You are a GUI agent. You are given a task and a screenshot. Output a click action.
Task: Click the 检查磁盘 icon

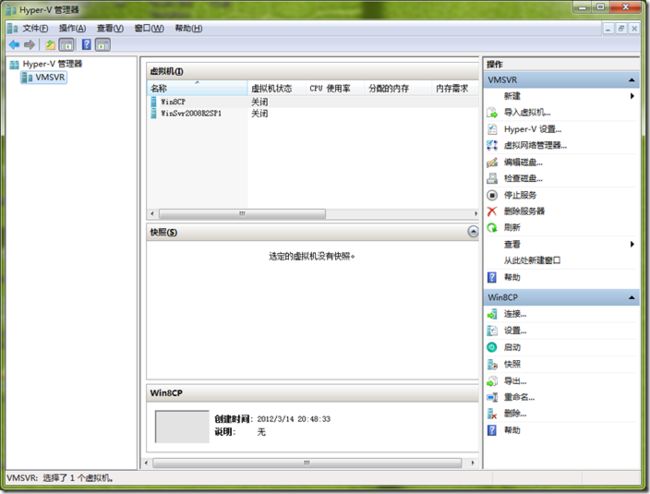point(492,178)
